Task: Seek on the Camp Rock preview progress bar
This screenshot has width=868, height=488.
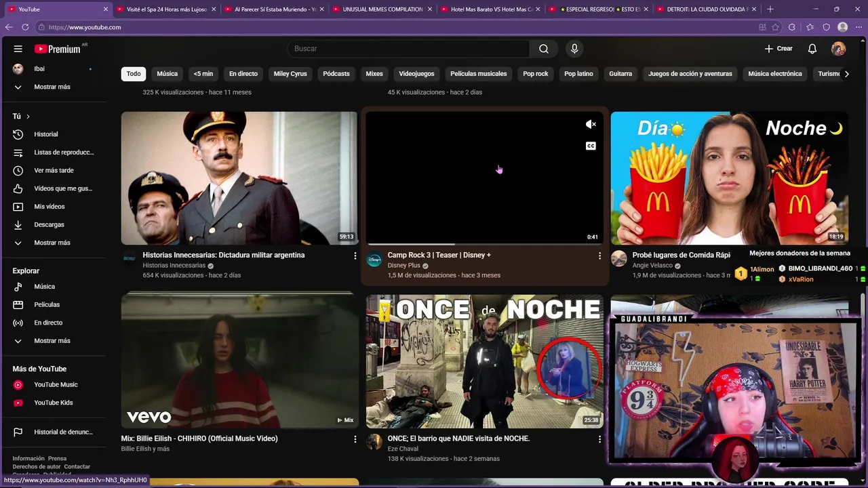Action: click(x=485, y=243)
